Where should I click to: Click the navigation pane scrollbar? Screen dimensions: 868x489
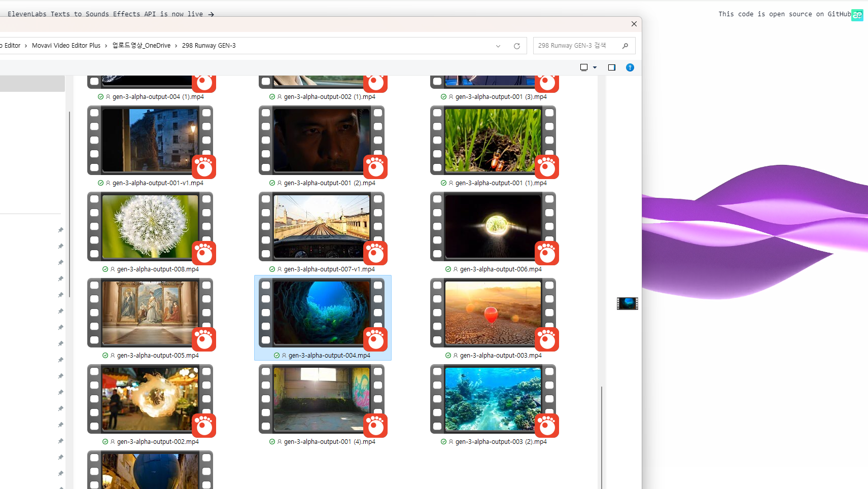coord(70,204)
